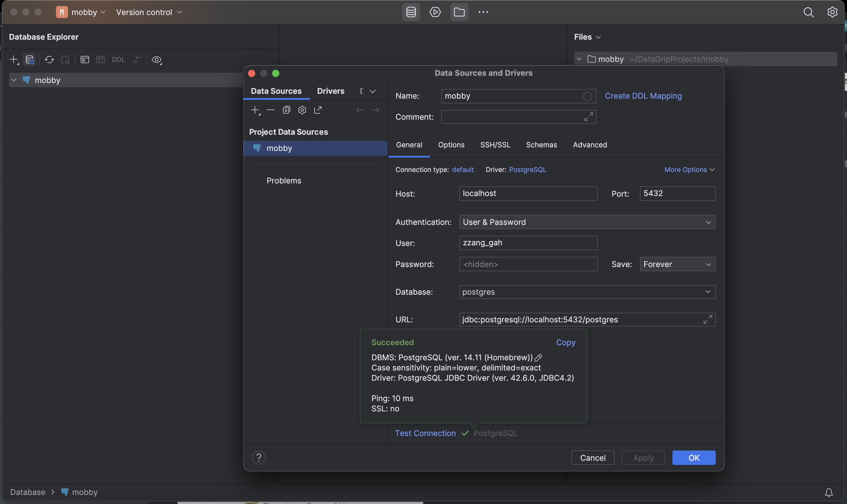Viewport: 847px width, 504px height.
Task: Click the Data Source Properties icon in Database Explorer
Action: (x=29, y=60)
